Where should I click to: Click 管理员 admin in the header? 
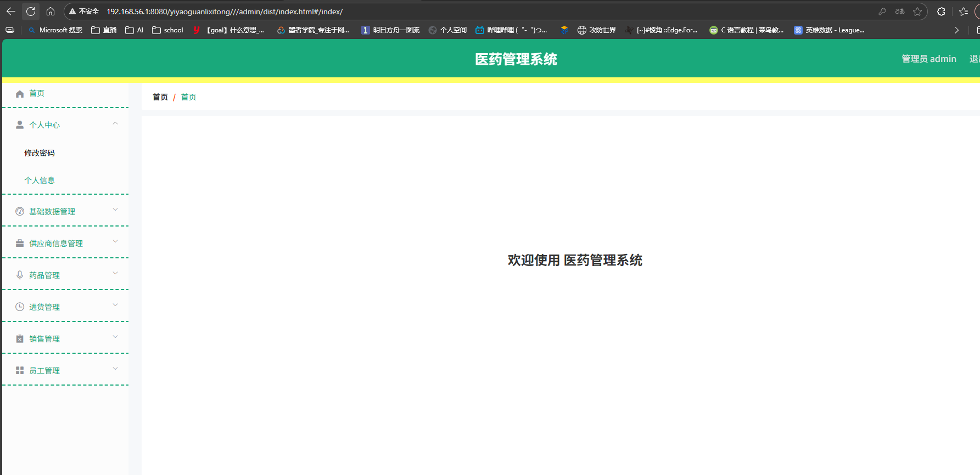coord(928,59)
